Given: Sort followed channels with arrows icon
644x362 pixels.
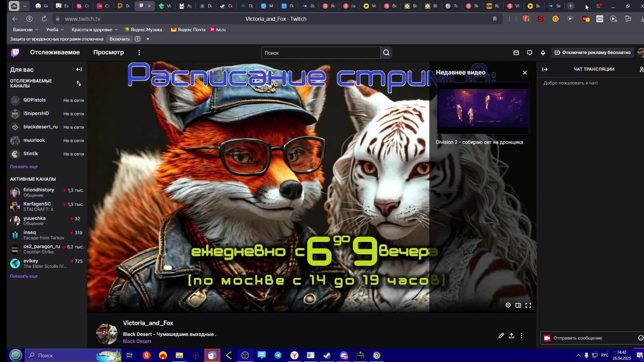Looking at the screenshot, I should [x=79, y=83].
